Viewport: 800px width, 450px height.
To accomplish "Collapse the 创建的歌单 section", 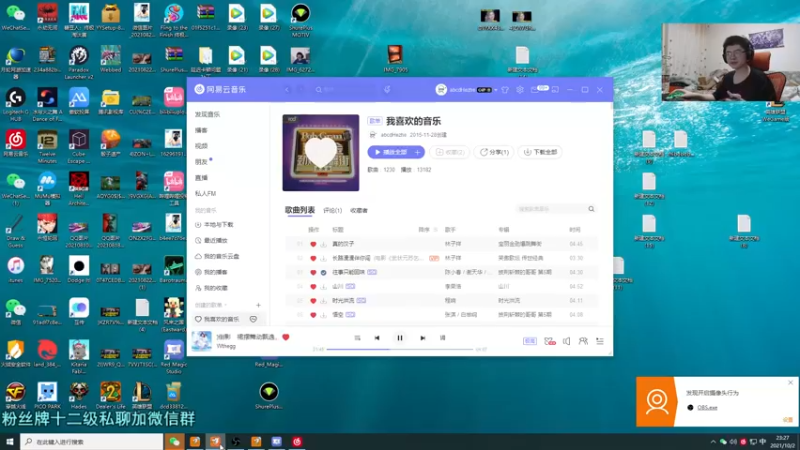I will click(211, 305).
